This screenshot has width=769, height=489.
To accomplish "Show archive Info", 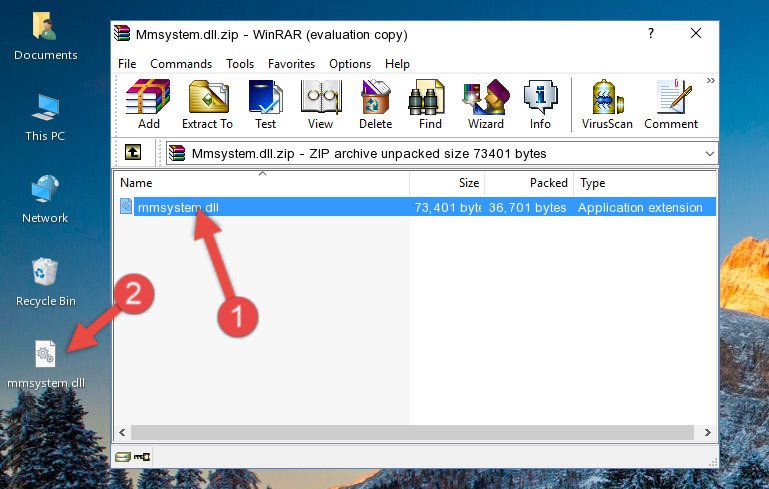I will pyautogui.click(x=540, y=104).
